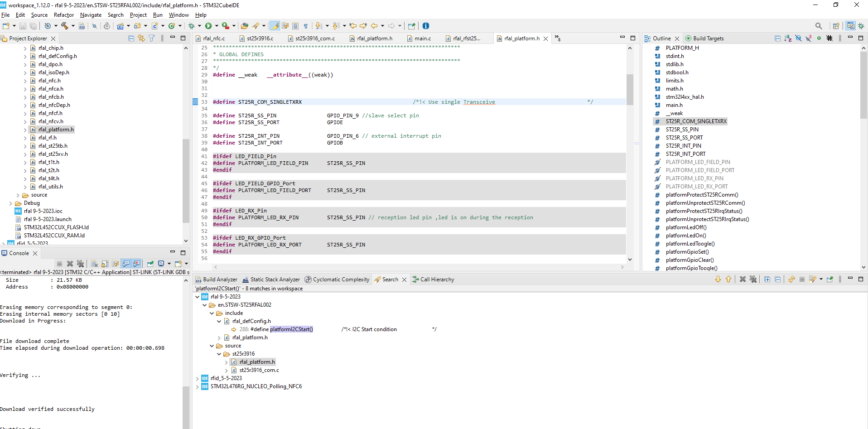This screenshot has width=868, height=429.
Task: Open the Build Targets view tab
Action: tap(708, 39)
